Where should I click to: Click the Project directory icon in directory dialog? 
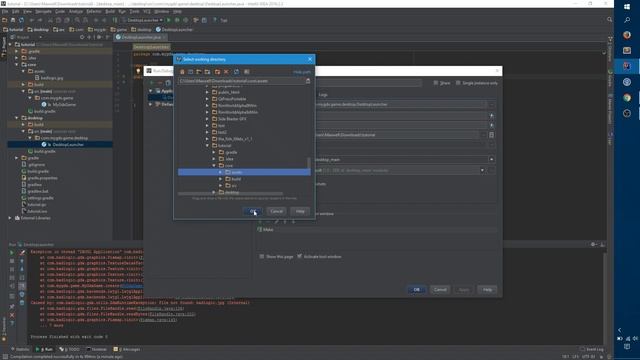(x=199, y=72)
